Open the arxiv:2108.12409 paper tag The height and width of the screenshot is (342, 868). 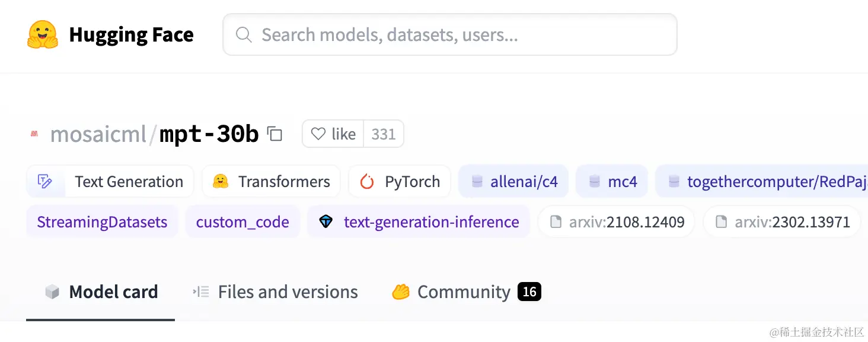[x=616, y=222]
